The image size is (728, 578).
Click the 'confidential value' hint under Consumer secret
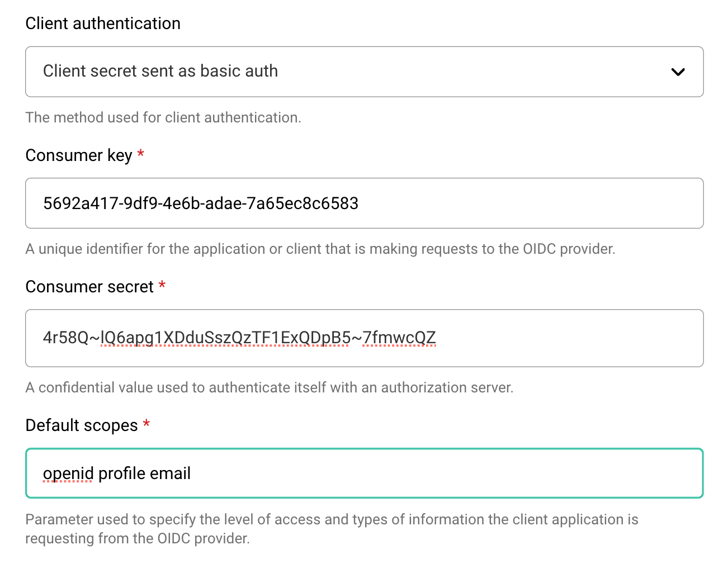tap(269, 387)
